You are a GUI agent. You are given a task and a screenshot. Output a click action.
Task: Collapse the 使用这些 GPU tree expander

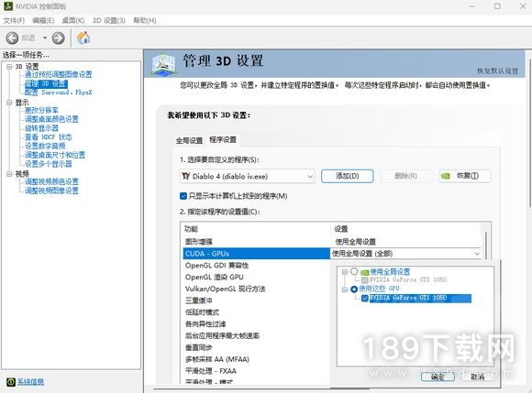pos(345,289)
